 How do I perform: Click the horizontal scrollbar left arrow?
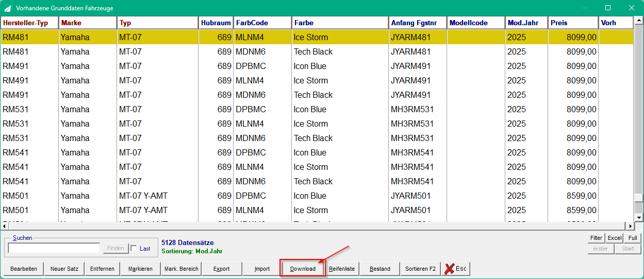pyautogui.click(x=5, y=226)
